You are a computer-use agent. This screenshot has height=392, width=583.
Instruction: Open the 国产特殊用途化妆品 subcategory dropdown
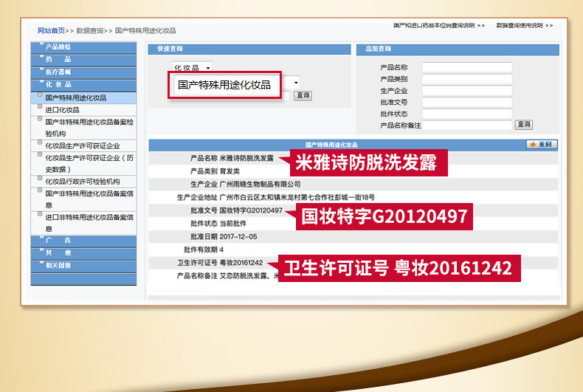click(296, 83)
